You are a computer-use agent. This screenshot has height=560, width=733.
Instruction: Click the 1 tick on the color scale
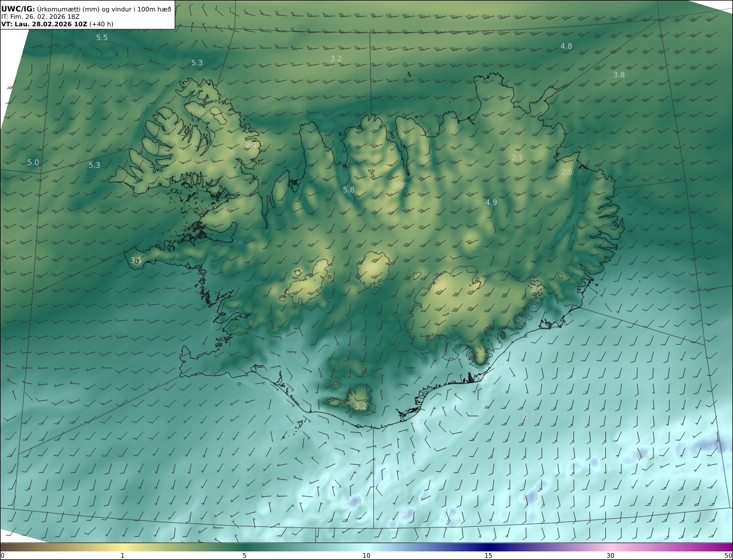pos(123,555)
